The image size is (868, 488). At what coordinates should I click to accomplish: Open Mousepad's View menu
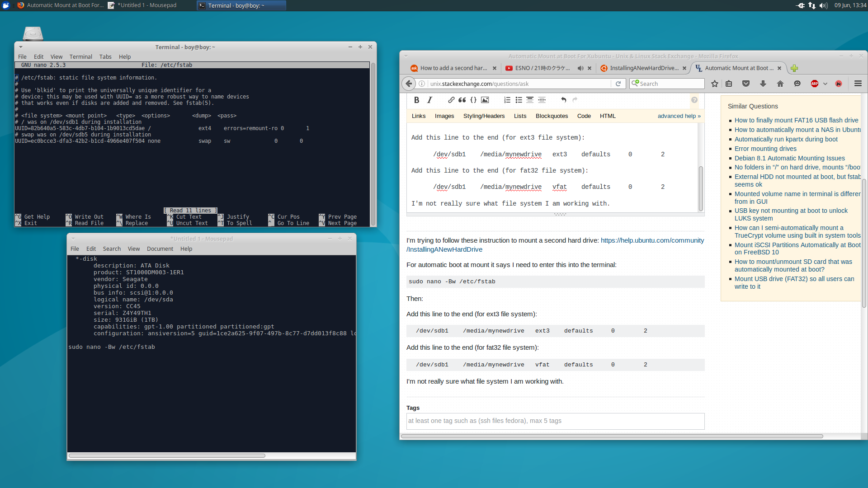tap(133, 249)
